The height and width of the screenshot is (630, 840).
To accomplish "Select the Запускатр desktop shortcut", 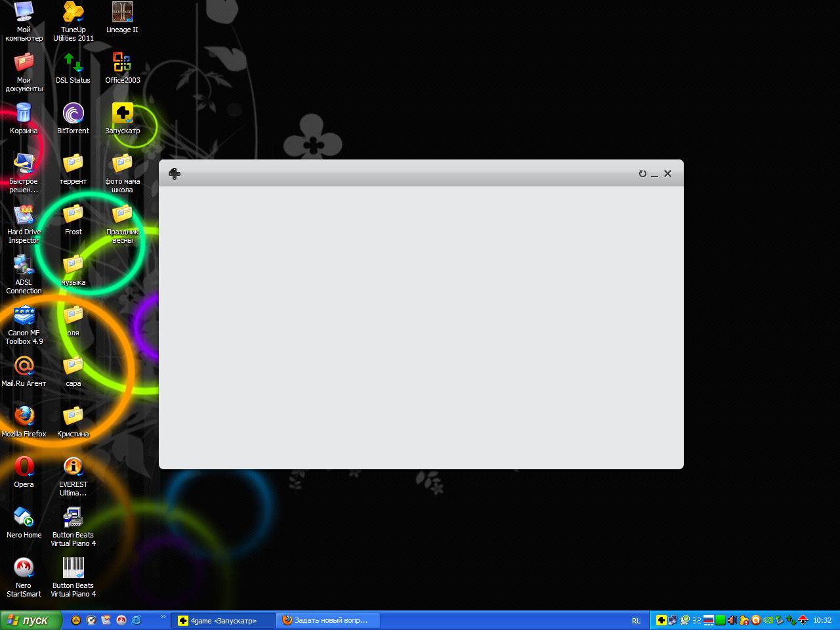I will tap(122, 118).
